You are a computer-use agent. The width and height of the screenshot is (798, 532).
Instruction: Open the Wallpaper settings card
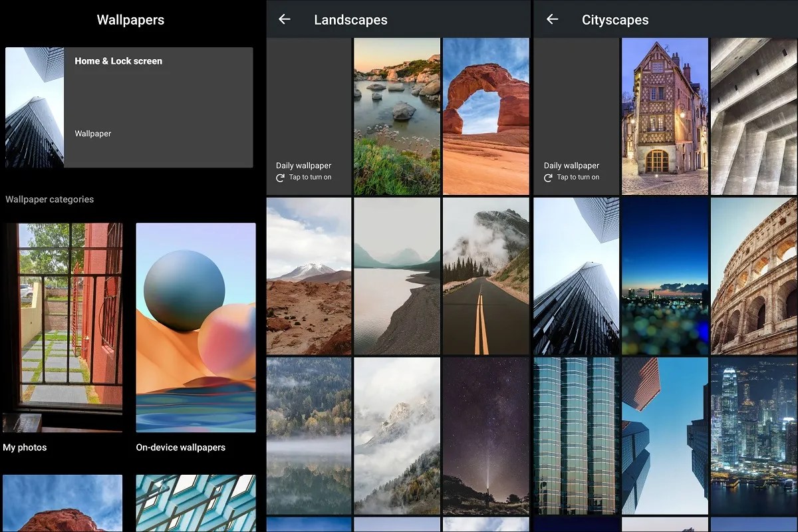[x=160, y=106]
